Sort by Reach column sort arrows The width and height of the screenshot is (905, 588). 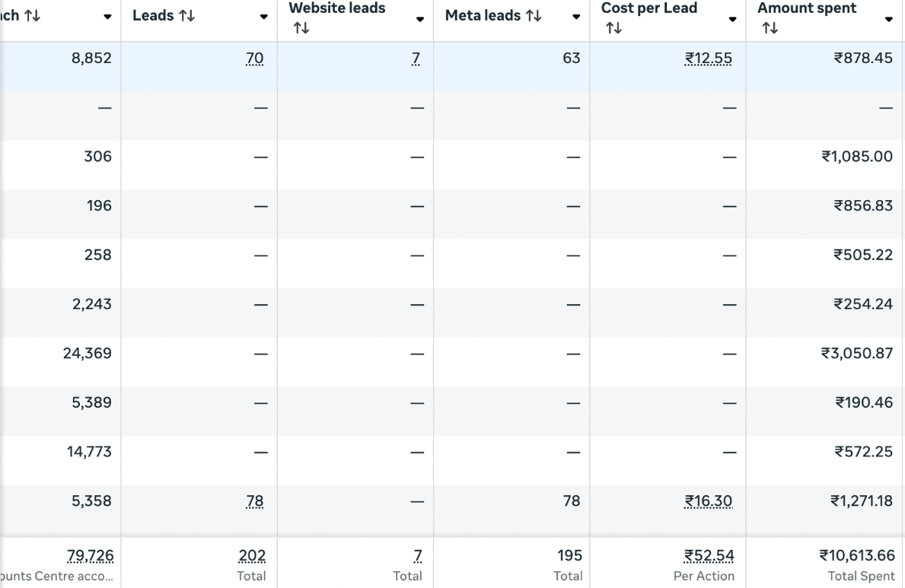(32, 16)
